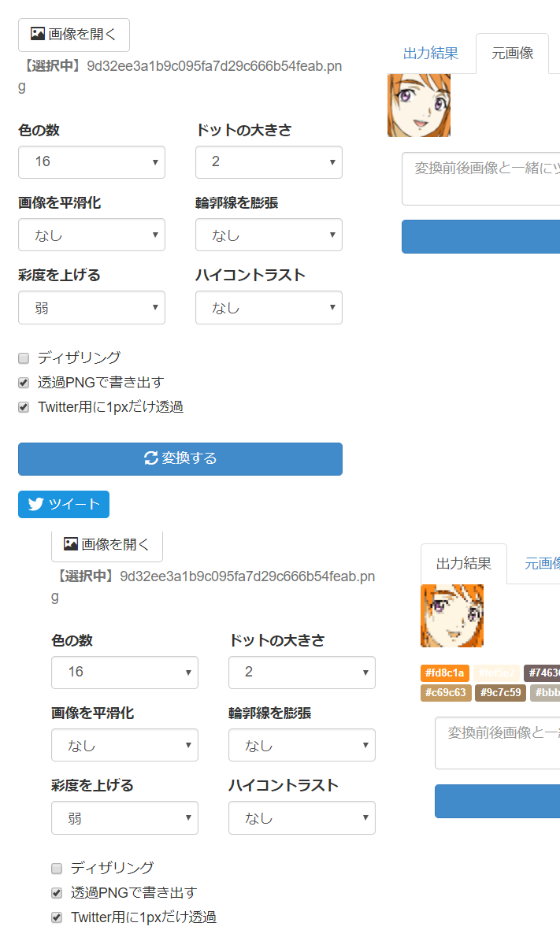Open the lower ドットの大きさ dropdown showing 2
The height and width of the screenshot is (945, 560).
[x=302, y=673]
